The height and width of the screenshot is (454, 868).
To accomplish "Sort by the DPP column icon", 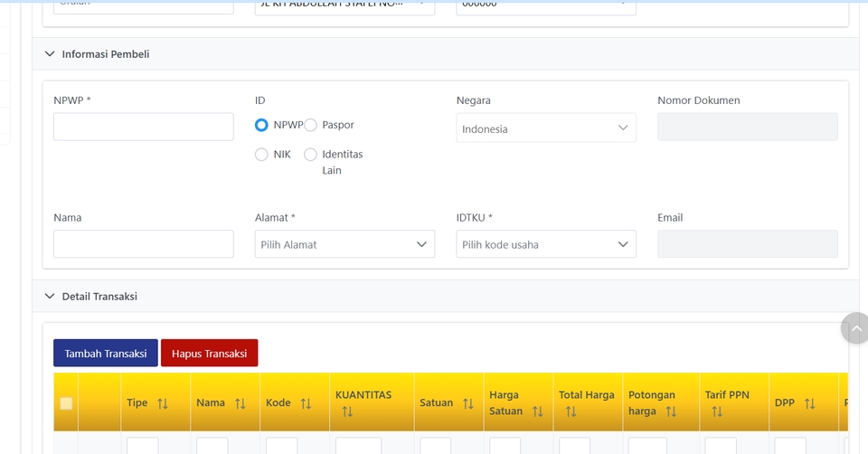I will coord(810,403).
